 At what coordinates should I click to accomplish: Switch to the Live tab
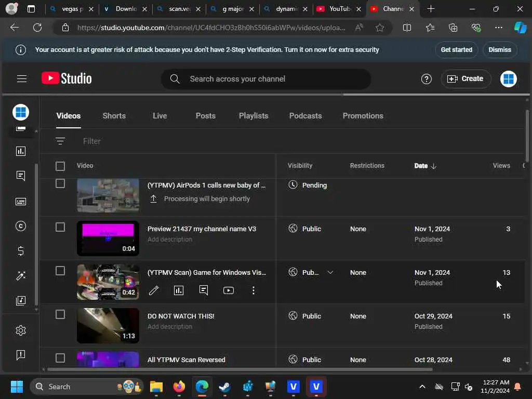[x=160, y=116]
